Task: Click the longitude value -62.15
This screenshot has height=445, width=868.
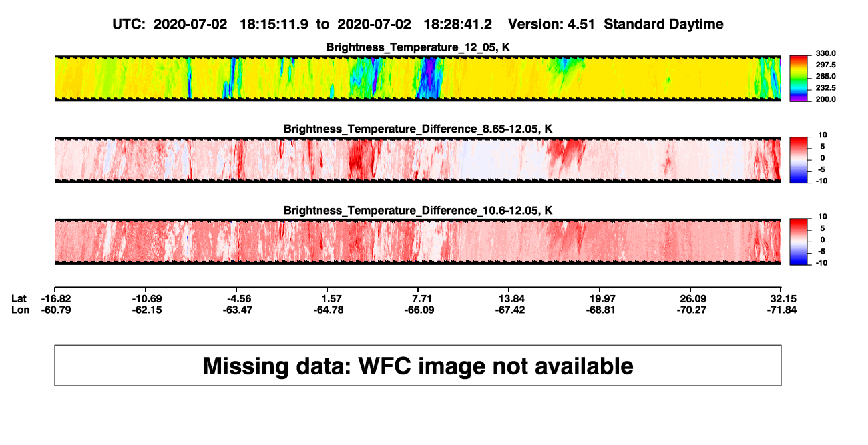Action: click(146, 310)
